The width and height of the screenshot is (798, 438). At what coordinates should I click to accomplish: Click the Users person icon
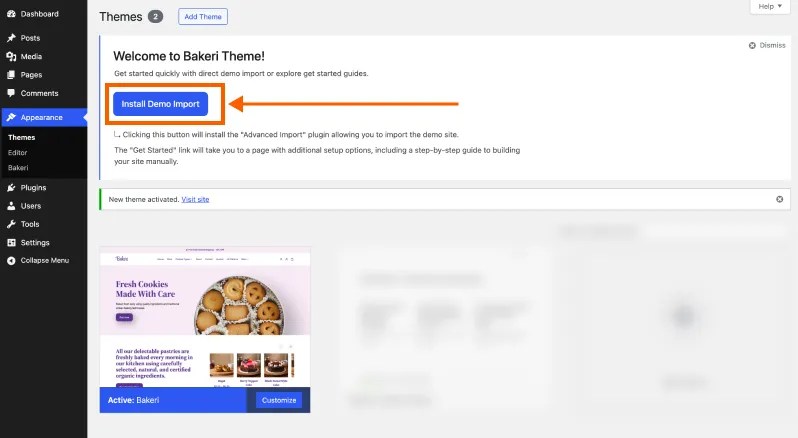click(x=11, y=206)
